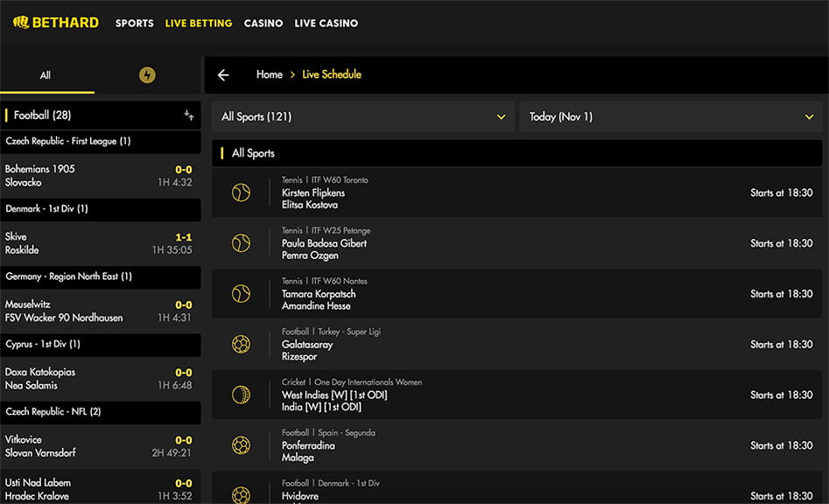The image size is (829, 504).
Task: Click West Indies Starts at 18:30 time
Action: 782,395
